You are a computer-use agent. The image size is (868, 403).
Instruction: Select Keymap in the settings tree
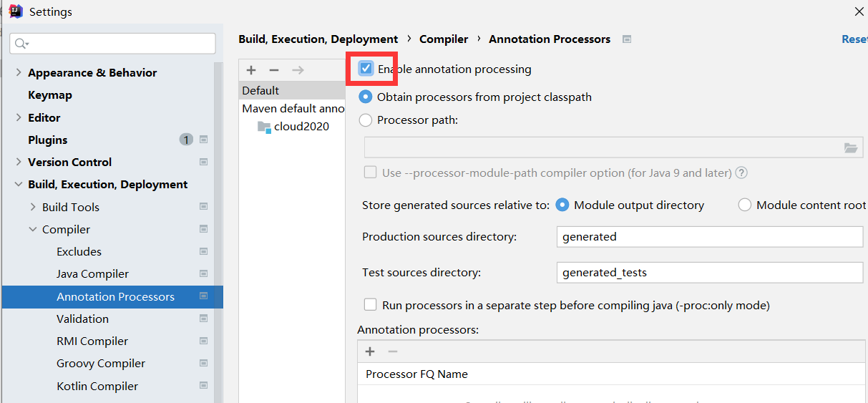pyautogui.click(x=50, y=94)
